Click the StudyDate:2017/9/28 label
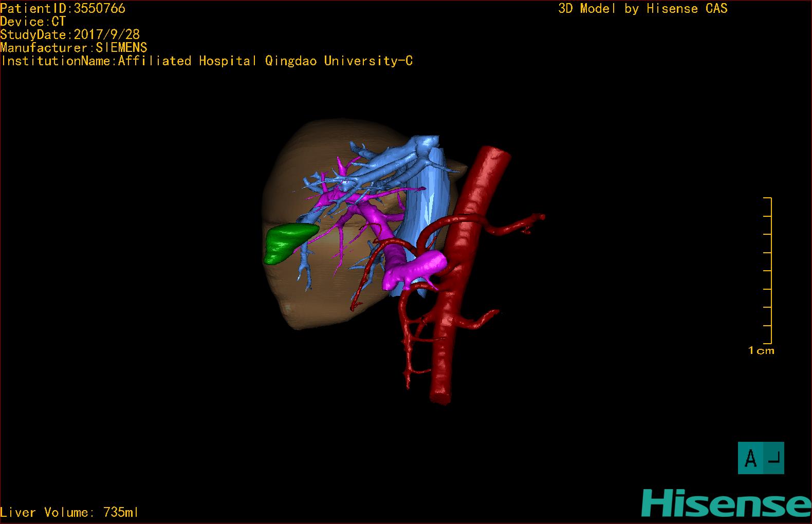Screen dimensions: 812x524 [70, 34]
